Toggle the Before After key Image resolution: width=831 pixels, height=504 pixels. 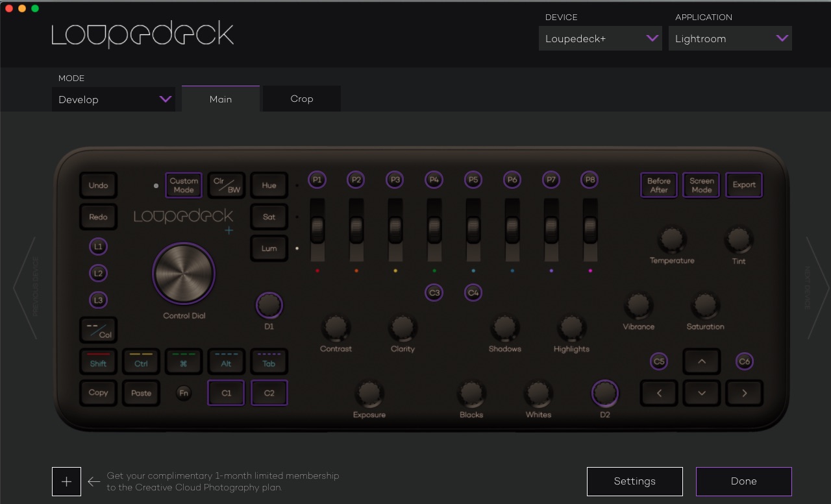click(x=659, y=185)
